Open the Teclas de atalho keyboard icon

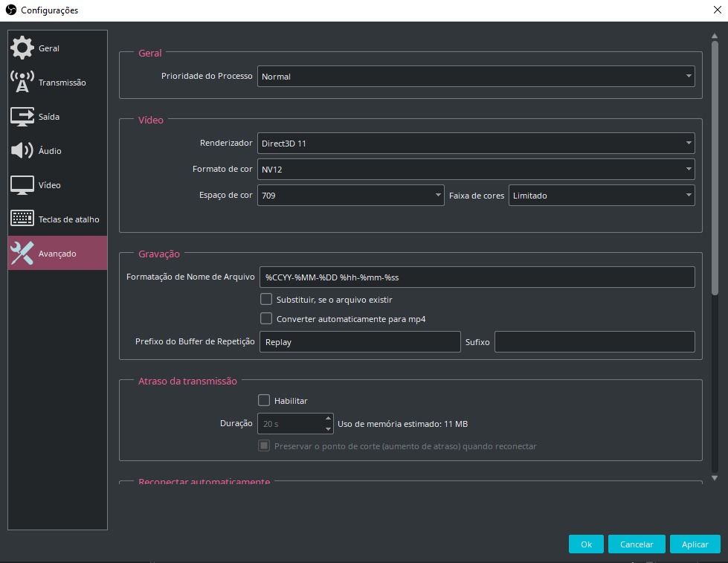22,219
